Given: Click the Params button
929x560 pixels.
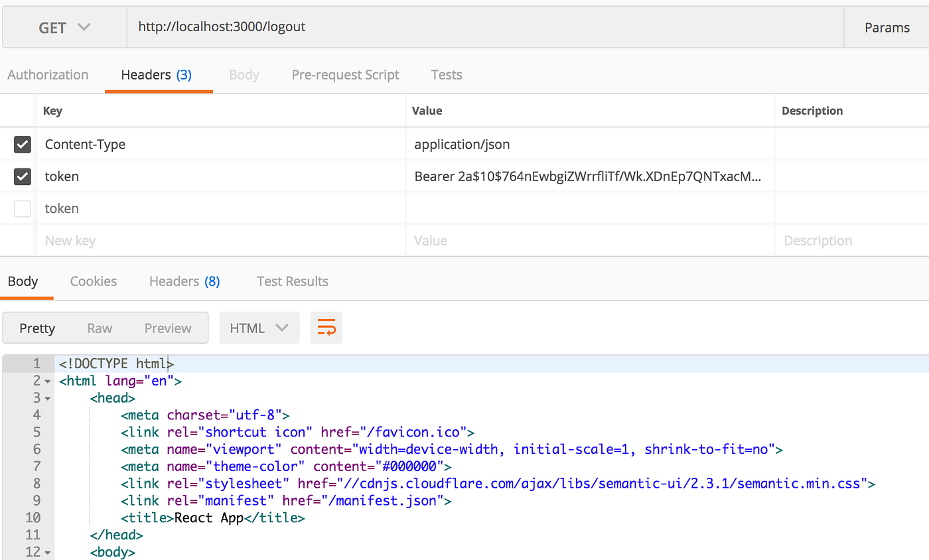Looking at the screenshot, I should tap(887, 27).
